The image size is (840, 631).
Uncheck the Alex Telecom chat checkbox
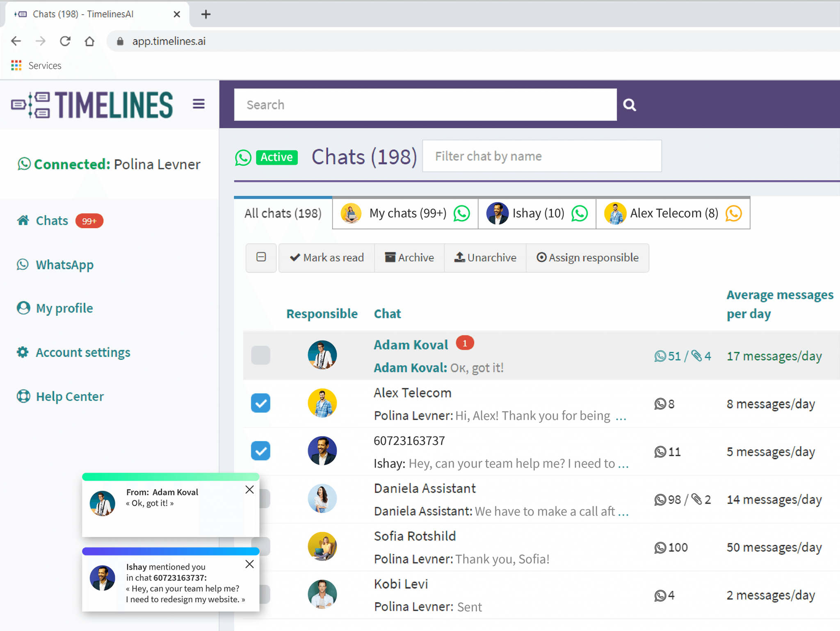tap(260, 403)
